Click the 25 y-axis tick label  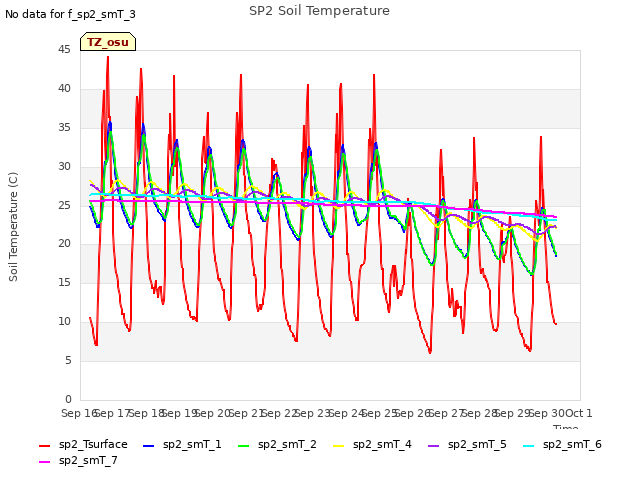(x=64, y=205)
